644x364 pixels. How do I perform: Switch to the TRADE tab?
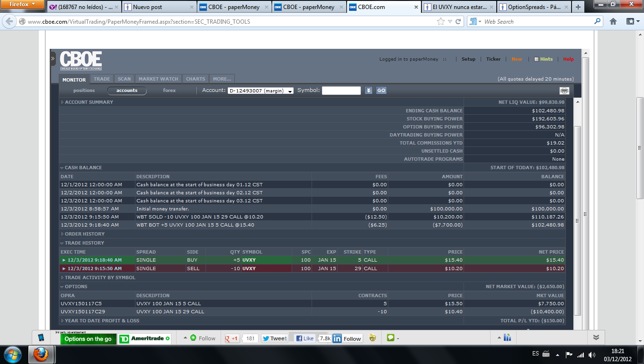point(102,79)
